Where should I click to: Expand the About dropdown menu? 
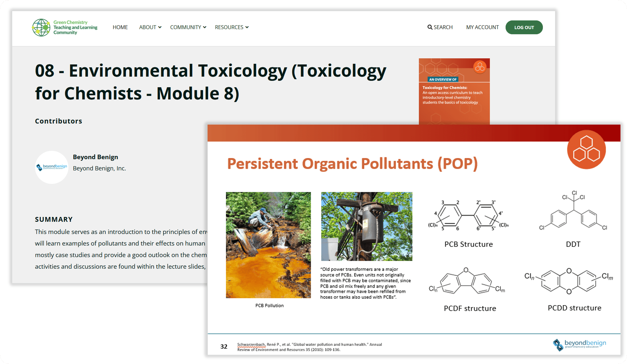150,27
